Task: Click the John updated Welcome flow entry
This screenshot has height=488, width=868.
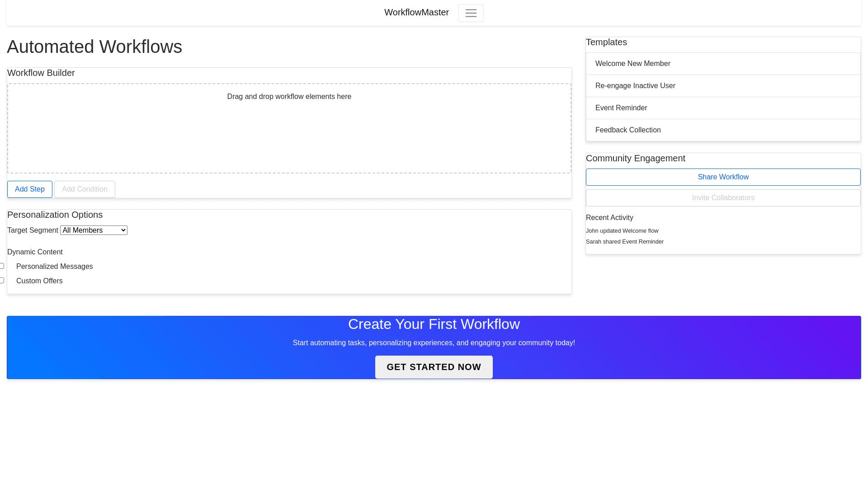Action: pos(622,231)
